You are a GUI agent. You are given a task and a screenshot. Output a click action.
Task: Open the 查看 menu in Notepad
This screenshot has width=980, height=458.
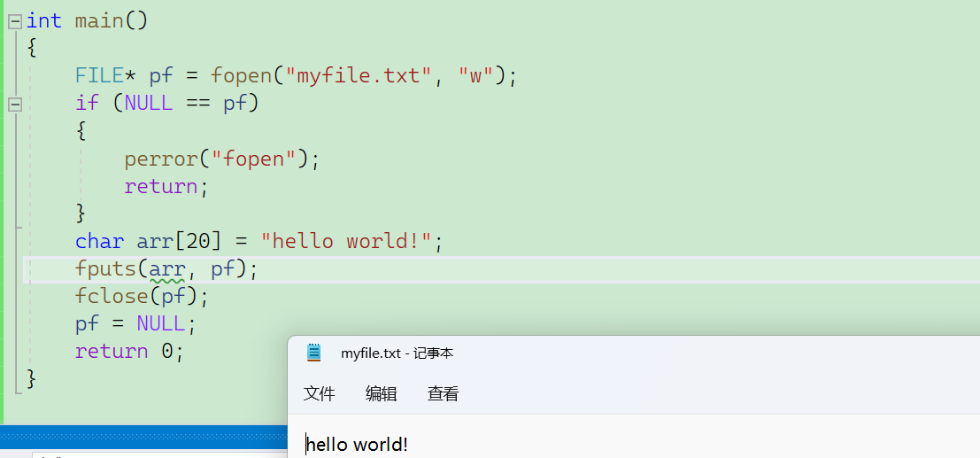point(444,394)
